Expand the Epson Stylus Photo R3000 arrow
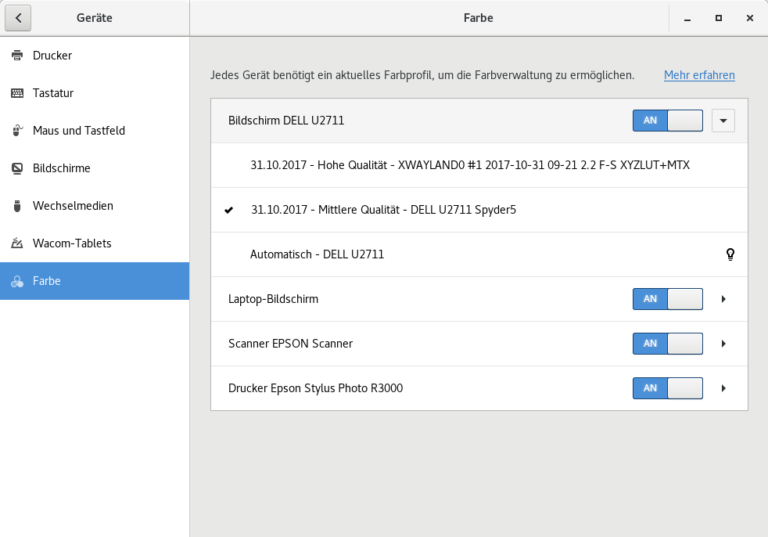 click(x=723, y=388)
